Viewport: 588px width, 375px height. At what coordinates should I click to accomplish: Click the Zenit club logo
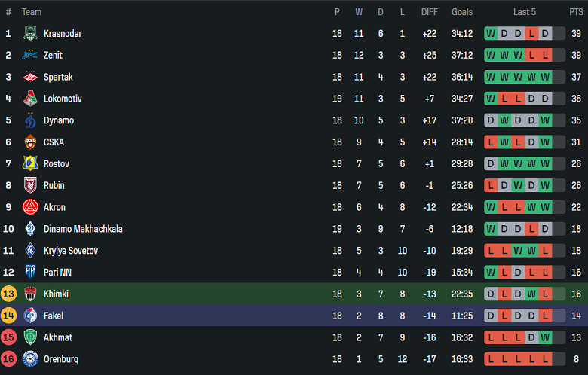(x=30, y=56)
